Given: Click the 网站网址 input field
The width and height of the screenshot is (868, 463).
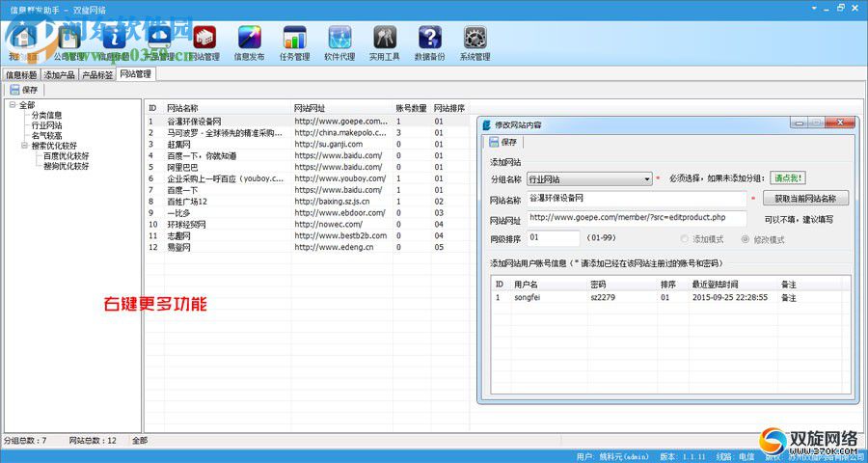Looking at the screenshot, I should point(637,218).
